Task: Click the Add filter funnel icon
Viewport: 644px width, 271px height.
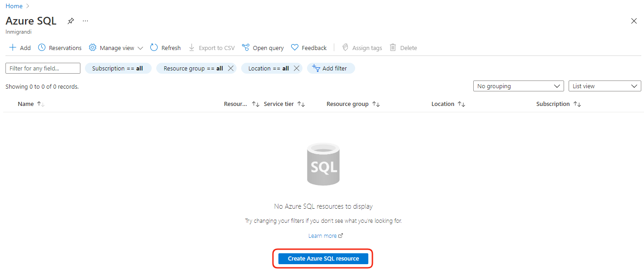Action: (x=316, y=68)
